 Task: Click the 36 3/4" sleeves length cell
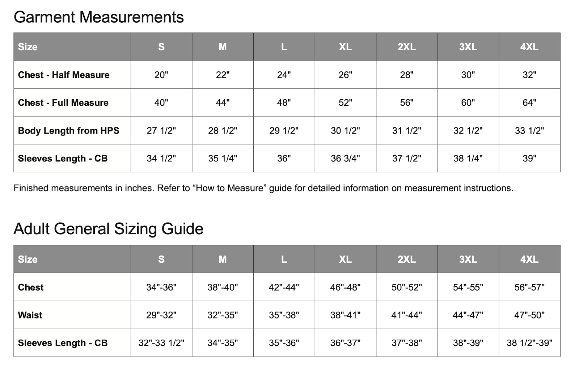[x=345, y=158]
